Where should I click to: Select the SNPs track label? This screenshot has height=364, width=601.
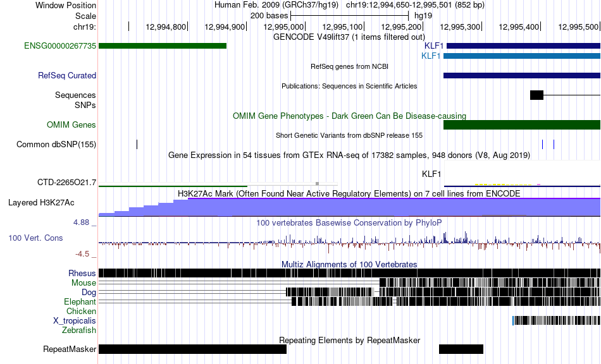coord(85,105)
